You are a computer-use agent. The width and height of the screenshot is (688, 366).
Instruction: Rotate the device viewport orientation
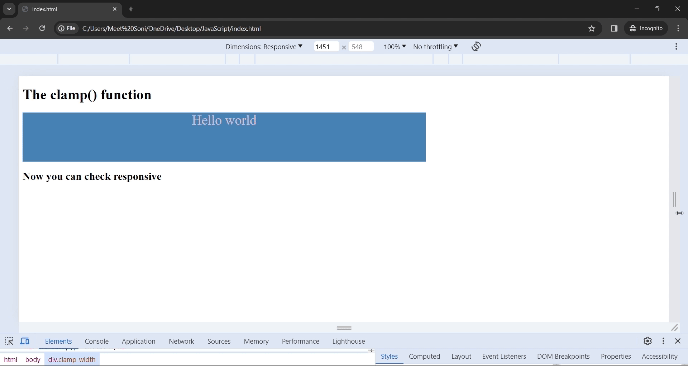[x=476, y=46]
